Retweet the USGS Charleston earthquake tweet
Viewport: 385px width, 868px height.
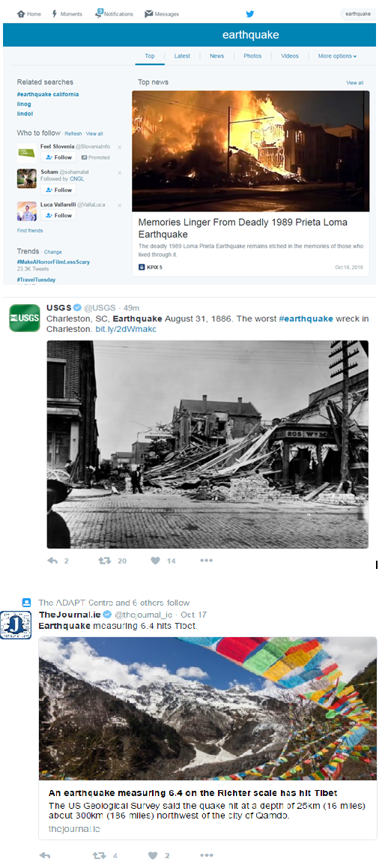click(104, 561)
